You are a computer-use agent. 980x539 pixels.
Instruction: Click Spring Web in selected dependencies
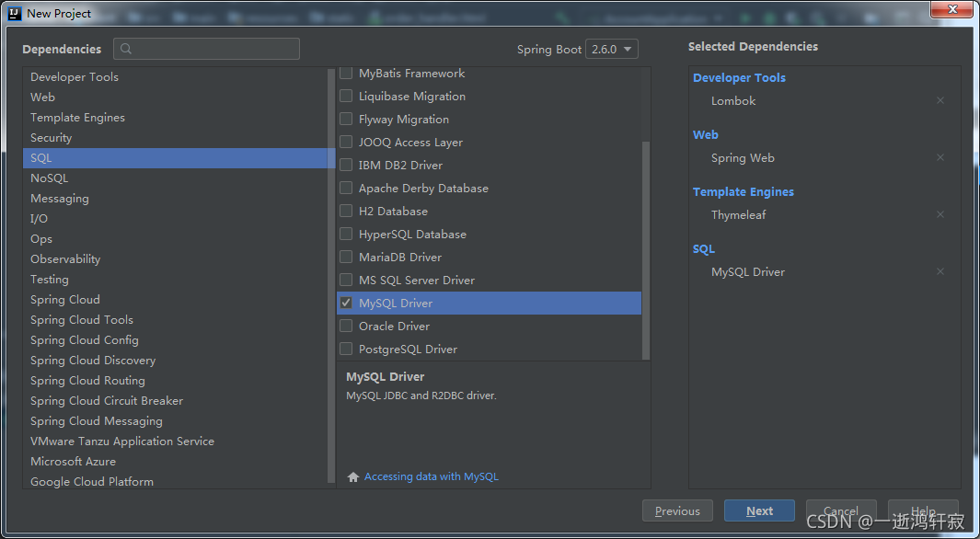point(743,158)
